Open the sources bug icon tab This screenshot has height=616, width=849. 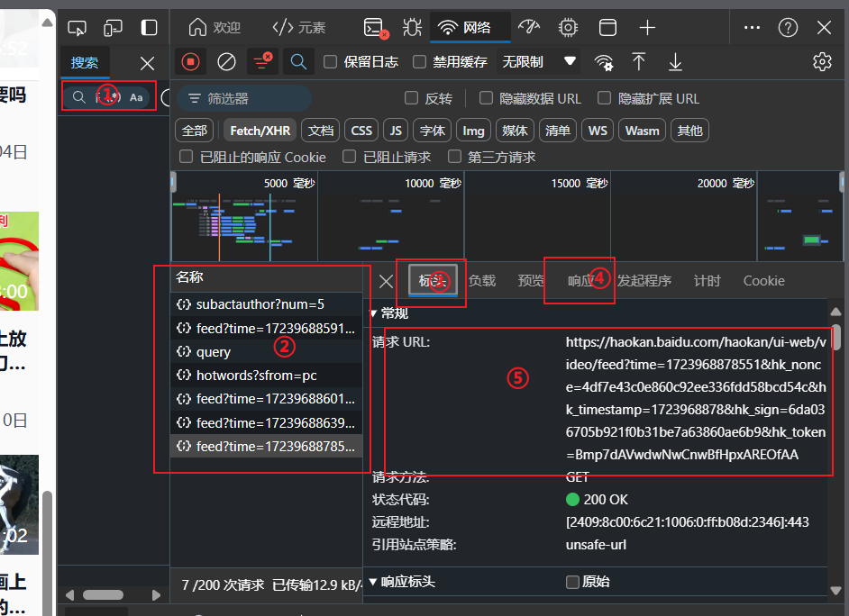click(x=412, y=28)
